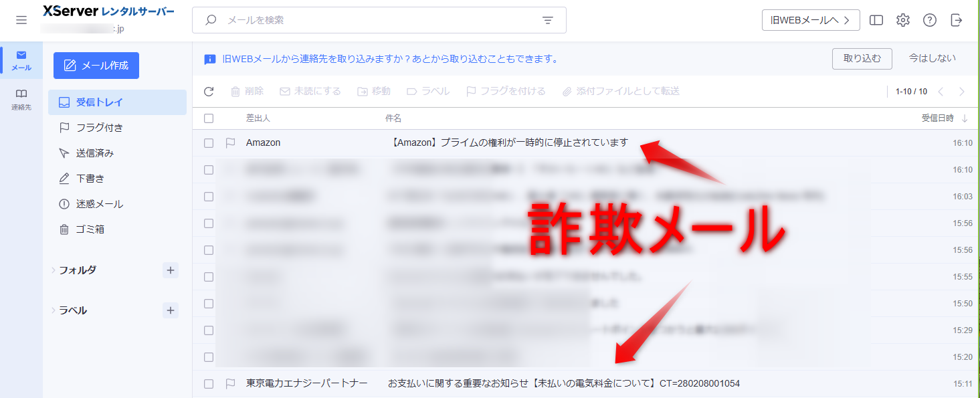Select the 東京電力エナジーパートナー email checkbox
Image resolution: width=980 pixels, height=398 pixels.
click(209, 384)
